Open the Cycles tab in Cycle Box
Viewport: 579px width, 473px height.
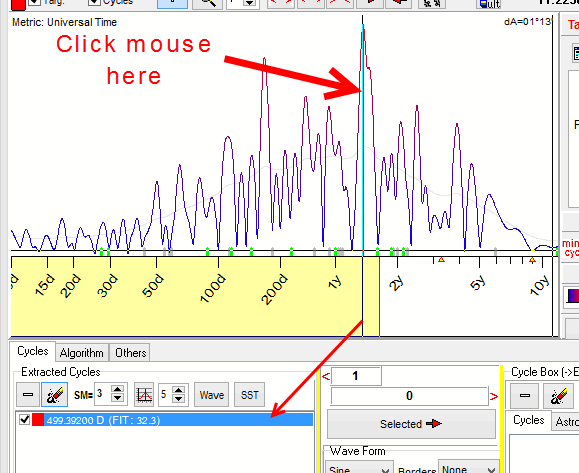point(529,420)
